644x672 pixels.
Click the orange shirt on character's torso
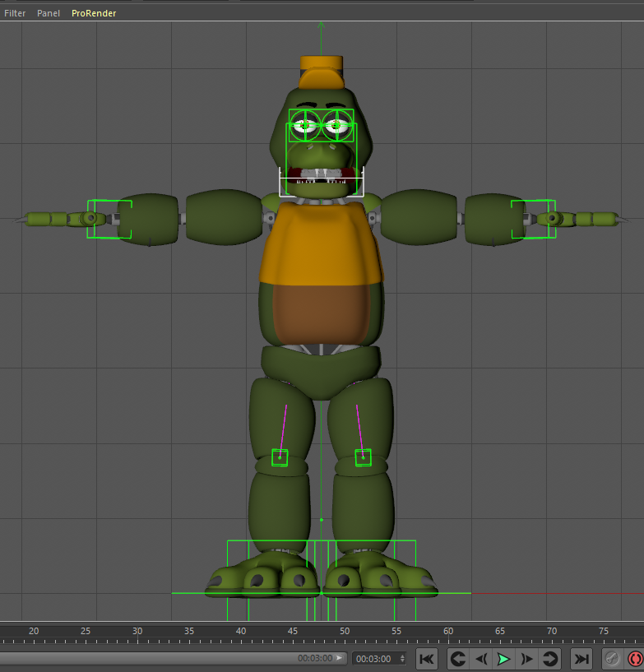point(322,243)
